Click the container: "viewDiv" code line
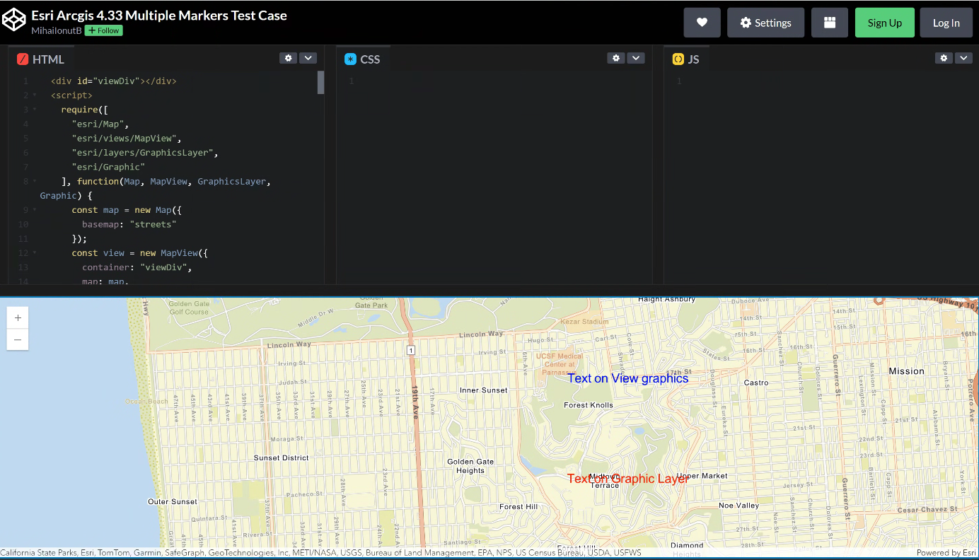The image size is (979, 560). click(137, 267)
